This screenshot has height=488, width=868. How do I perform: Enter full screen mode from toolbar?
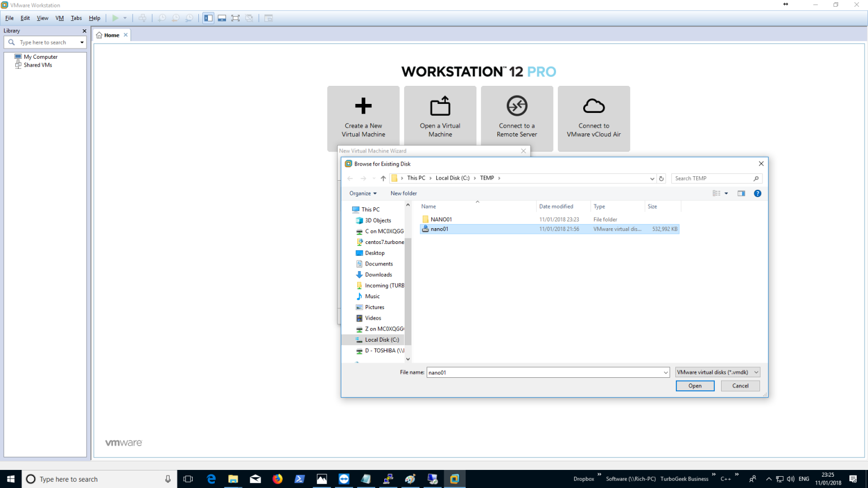pyautogui.click(x=236, y=18)
